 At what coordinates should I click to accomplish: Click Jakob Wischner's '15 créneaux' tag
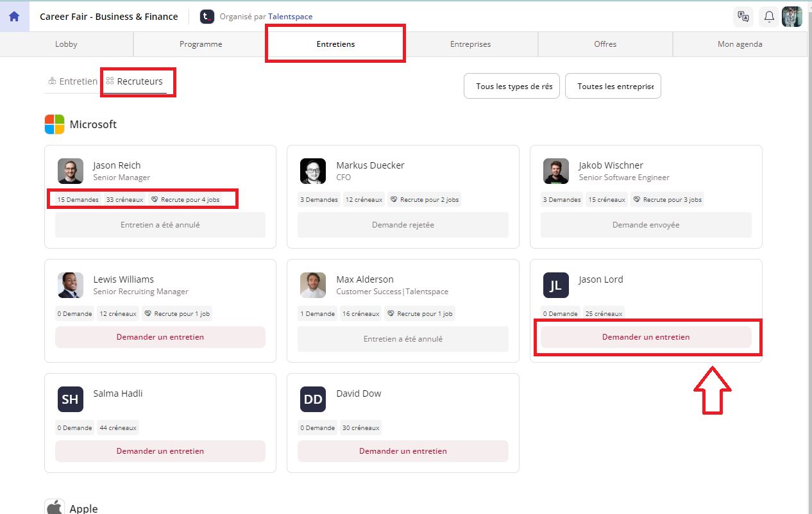pos(607,199)
